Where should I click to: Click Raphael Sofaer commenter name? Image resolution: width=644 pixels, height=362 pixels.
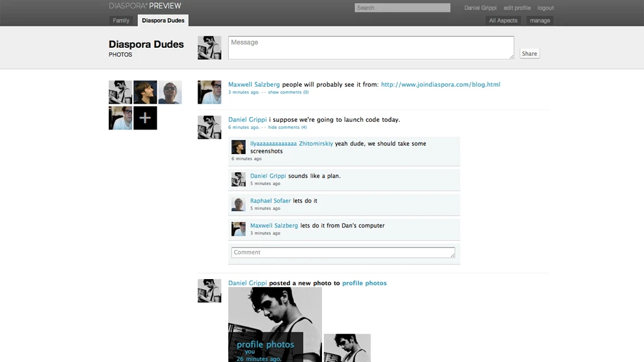click(x=270, y=200)
